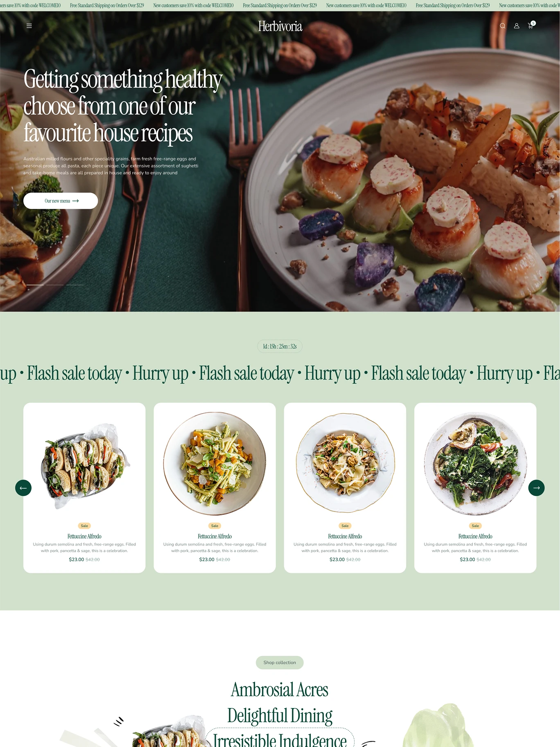Click the Shop collection pill button
This screenshot has height=747, width=560.
coord(280,663)
